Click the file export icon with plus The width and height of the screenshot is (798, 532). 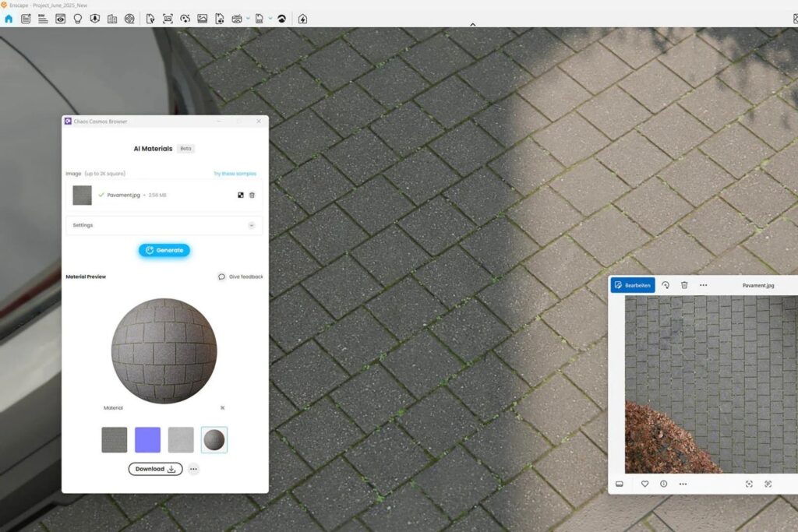pos(219,19)
